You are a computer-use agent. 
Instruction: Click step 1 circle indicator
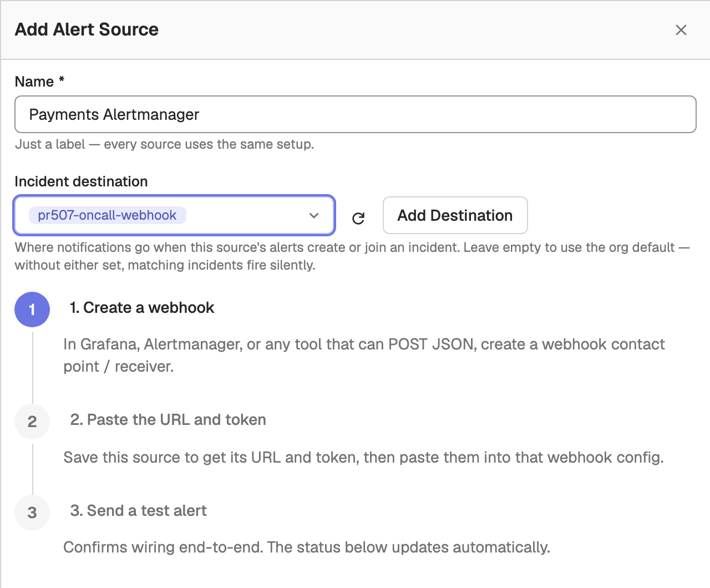tap(32, 310)
